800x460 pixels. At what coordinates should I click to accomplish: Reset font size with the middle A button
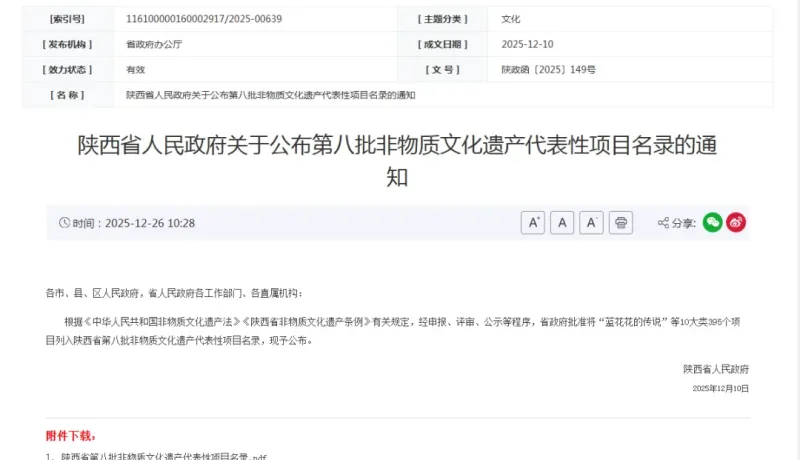point(562,223)
